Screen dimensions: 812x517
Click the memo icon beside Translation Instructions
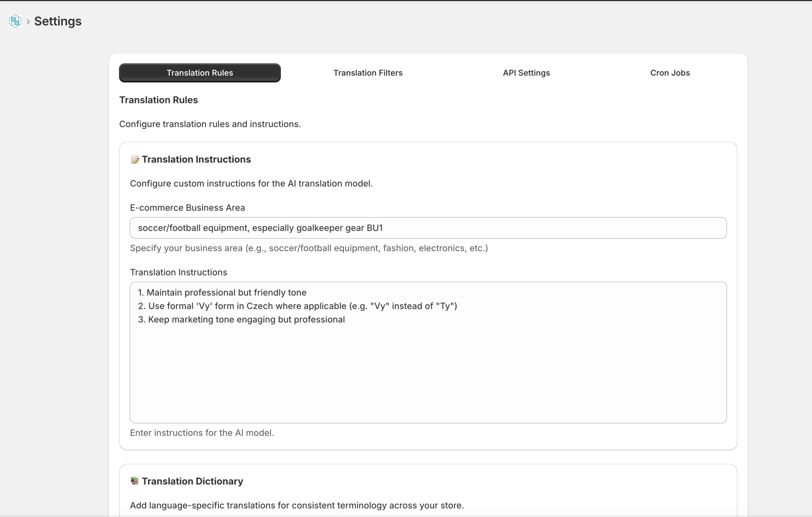click(x=135, y=160)
